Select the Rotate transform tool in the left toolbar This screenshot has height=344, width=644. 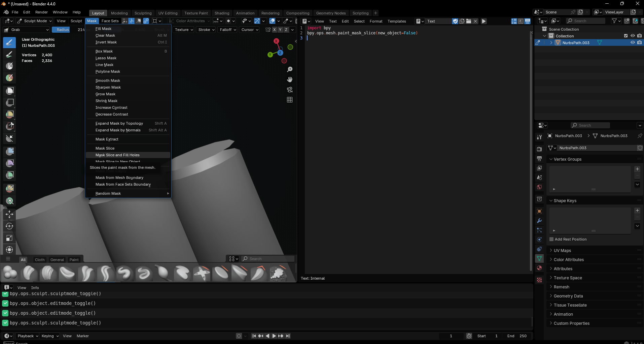[x=9, y=226]
